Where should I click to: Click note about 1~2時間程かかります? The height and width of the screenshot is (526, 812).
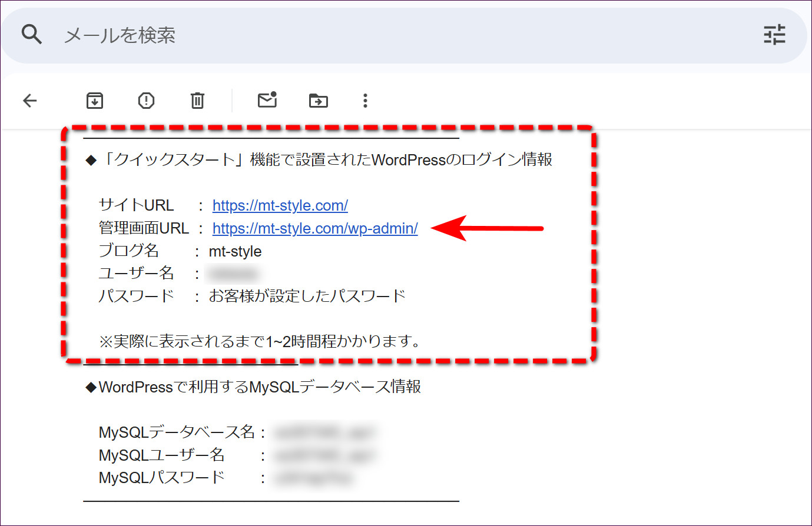coord(260,341)
